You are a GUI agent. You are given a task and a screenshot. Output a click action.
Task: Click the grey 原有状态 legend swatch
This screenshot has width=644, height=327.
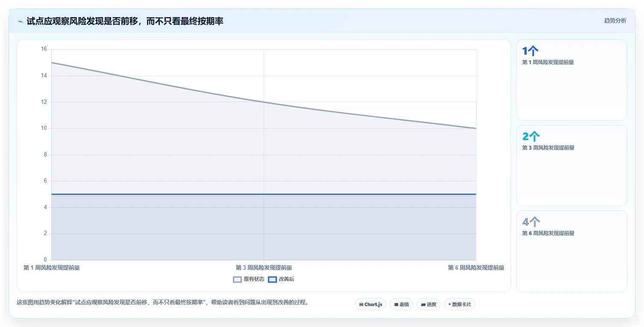point(237,280)
